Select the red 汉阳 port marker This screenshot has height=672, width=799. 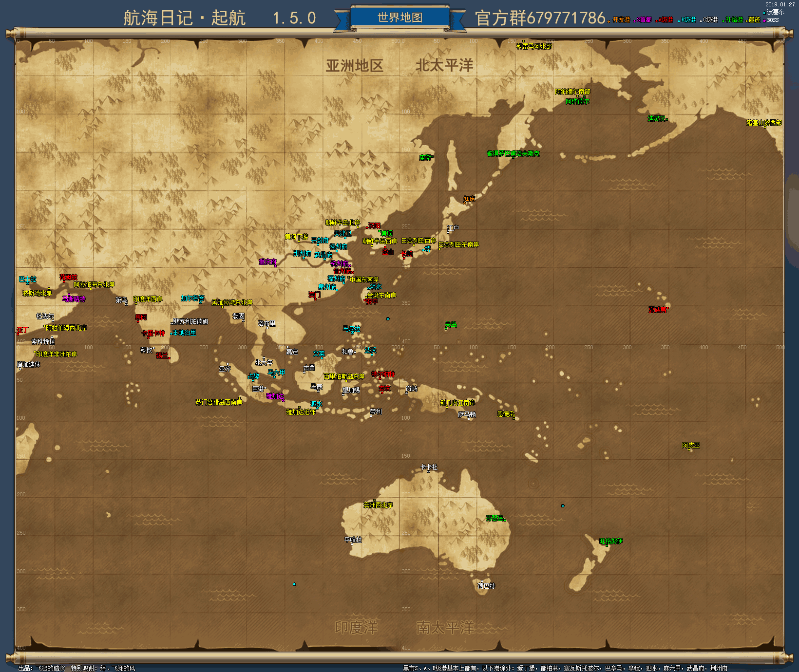pos(374,226)
